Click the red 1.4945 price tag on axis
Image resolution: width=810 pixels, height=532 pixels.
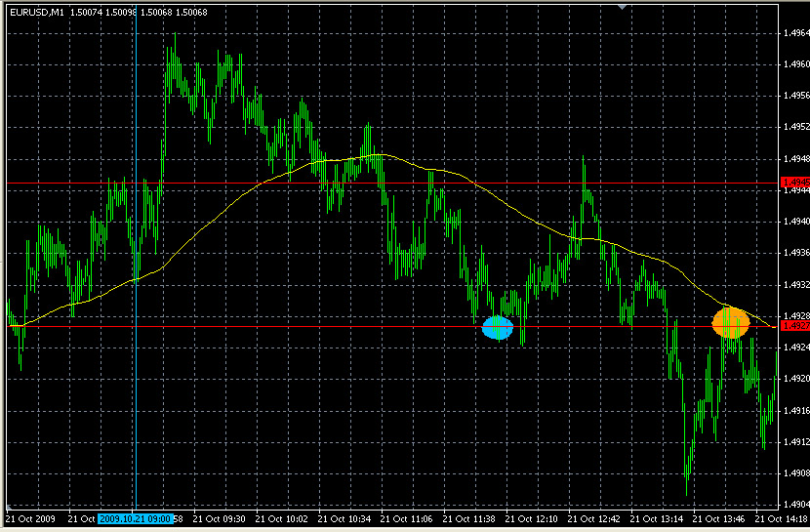click(x=794, y=182)
